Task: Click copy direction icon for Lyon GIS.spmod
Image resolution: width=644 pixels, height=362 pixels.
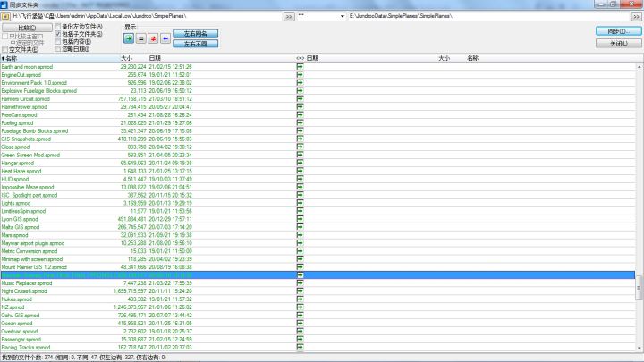Action: pyautogui.click(x=300, y=219)
